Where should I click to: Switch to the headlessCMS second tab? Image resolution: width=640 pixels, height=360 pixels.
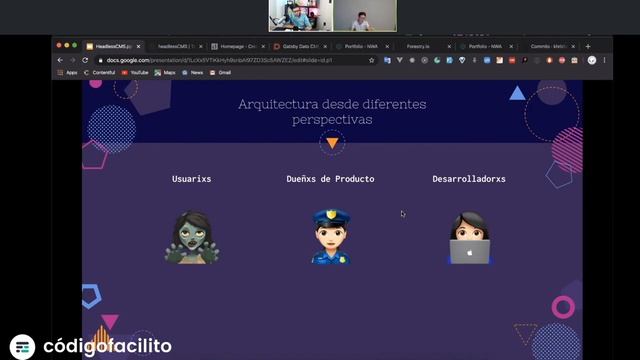click(x=176, y=47)
